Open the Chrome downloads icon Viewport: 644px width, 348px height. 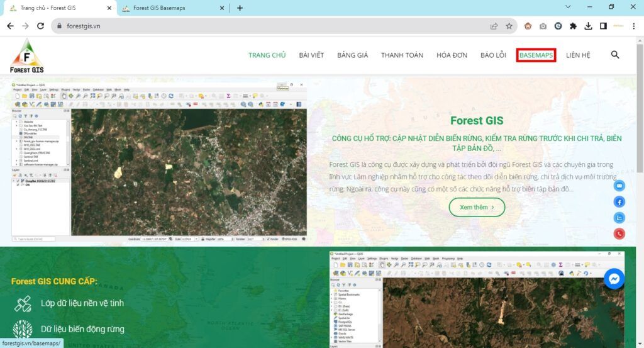(588, 26)
